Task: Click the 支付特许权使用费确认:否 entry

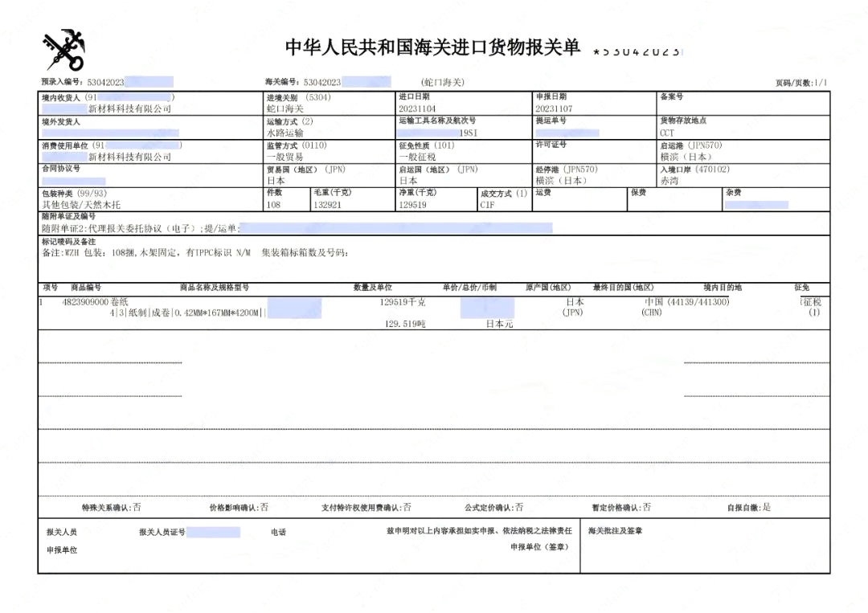Action: pyautogui.click(x=366, y=507)
